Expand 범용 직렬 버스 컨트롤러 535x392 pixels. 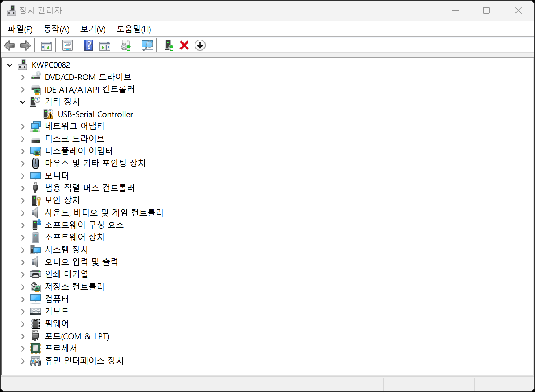[23, 188]
